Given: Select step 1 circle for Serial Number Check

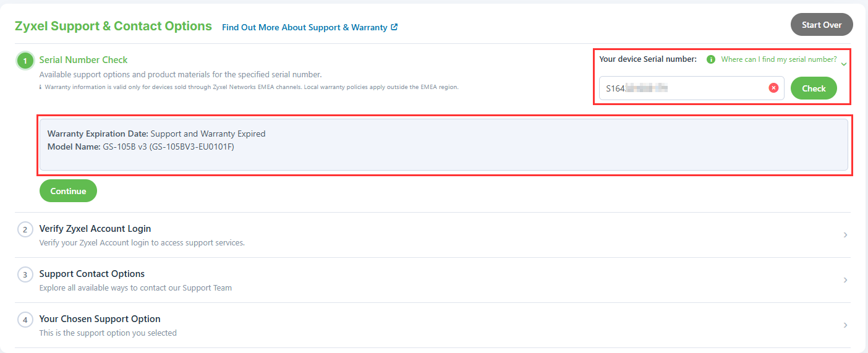Looking at the screenshot, I should click(25, 61).
